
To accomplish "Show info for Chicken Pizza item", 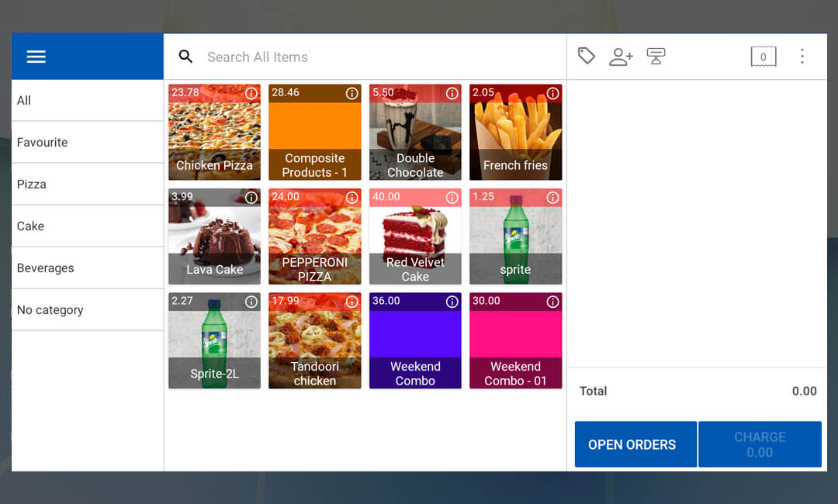I will tap(251, 93).
